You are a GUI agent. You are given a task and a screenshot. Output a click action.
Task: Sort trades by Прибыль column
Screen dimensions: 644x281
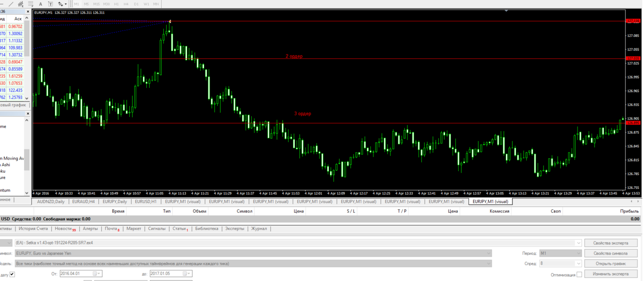point(630,211)
